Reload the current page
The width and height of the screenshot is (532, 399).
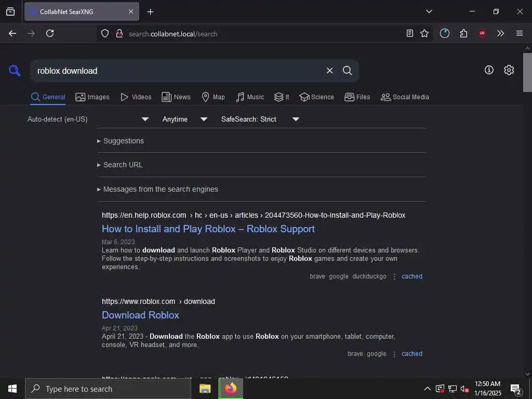click(50, 33)
